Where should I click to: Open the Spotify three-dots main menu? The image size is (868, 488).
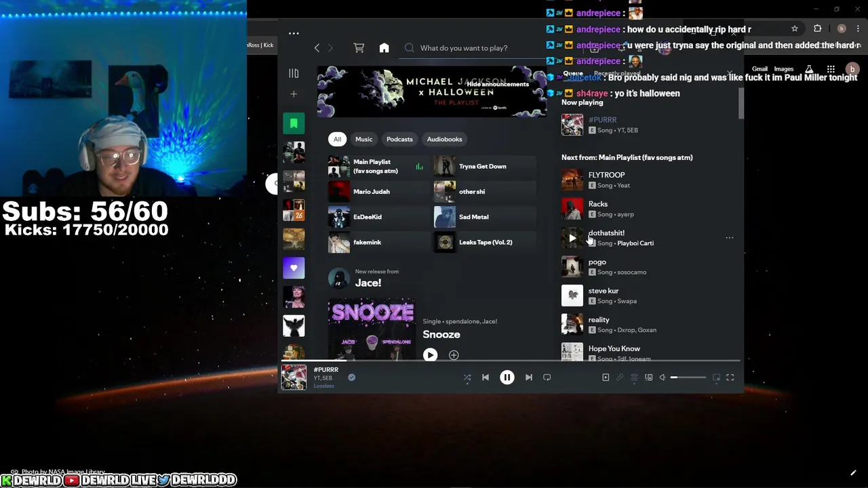[x=294, y=33]
